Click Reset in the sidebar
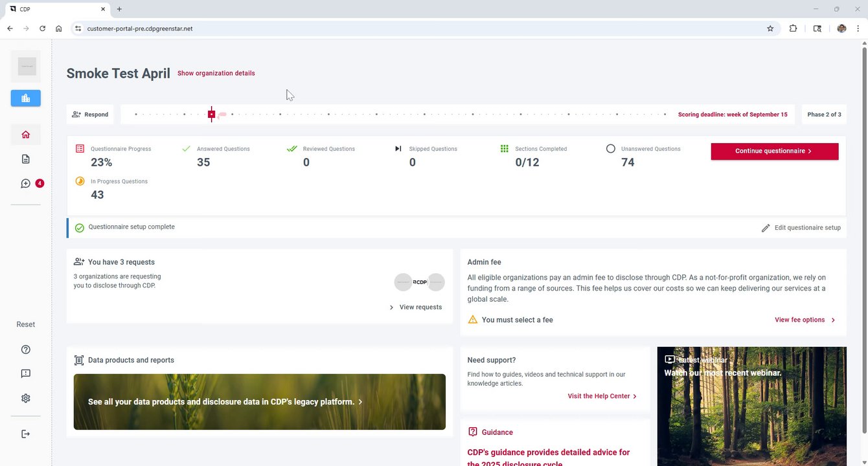The width and height of the screenshot is (868, 466). 26,324
